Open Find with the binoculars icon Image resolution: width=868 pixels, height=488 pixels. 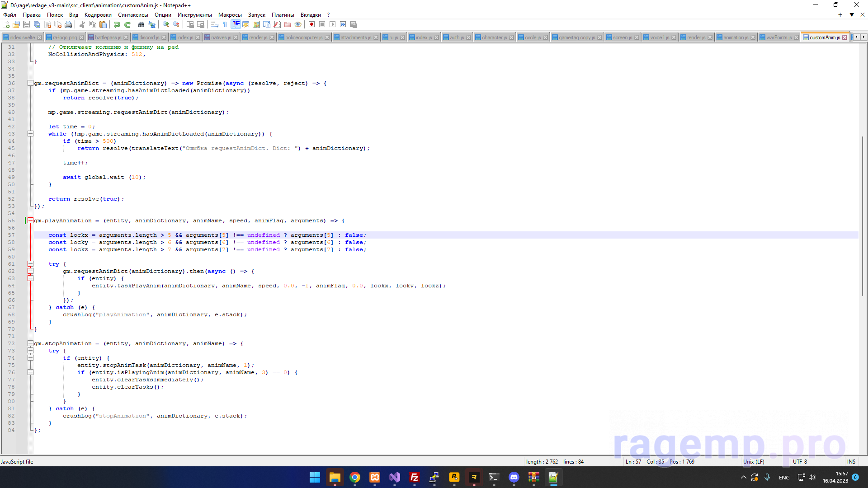[142, 24]
